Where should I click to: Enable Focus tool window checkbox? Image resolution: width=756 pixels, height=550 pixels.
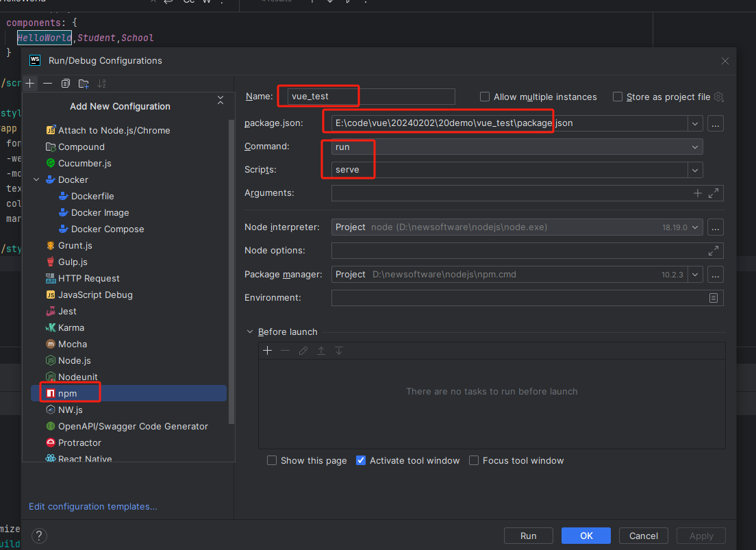click(x=474, y=460)
